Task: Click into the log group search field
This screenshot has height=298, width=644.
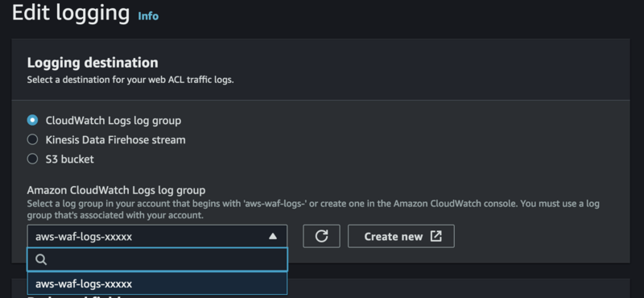Action: pyautogui.click(x=157, y=259)
